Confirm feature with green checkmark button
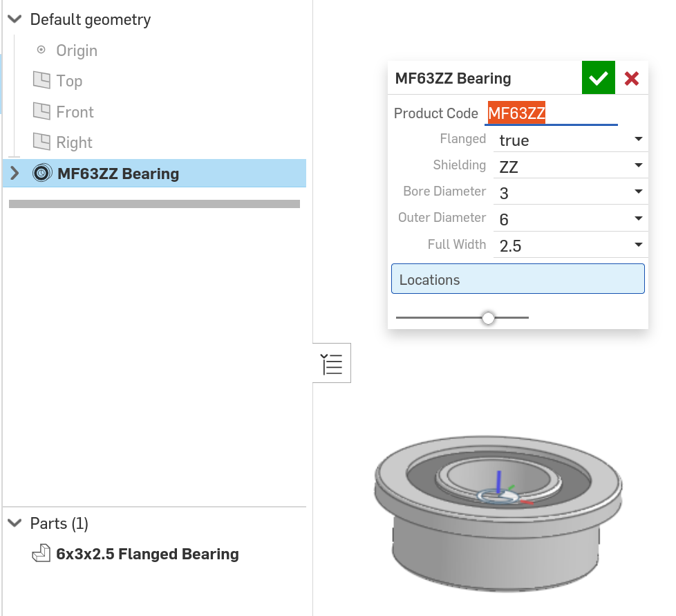Screen dimensions: 676x616 coord(598,77)
